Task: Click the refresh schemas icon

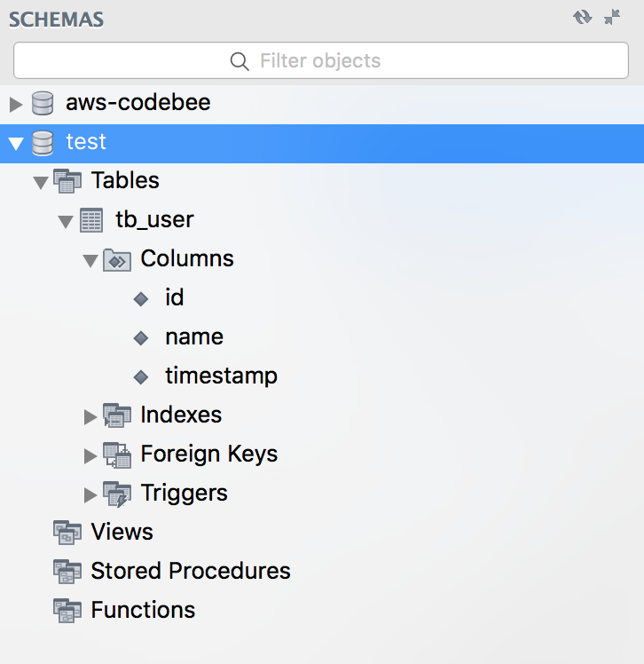Action: [582, 17]
